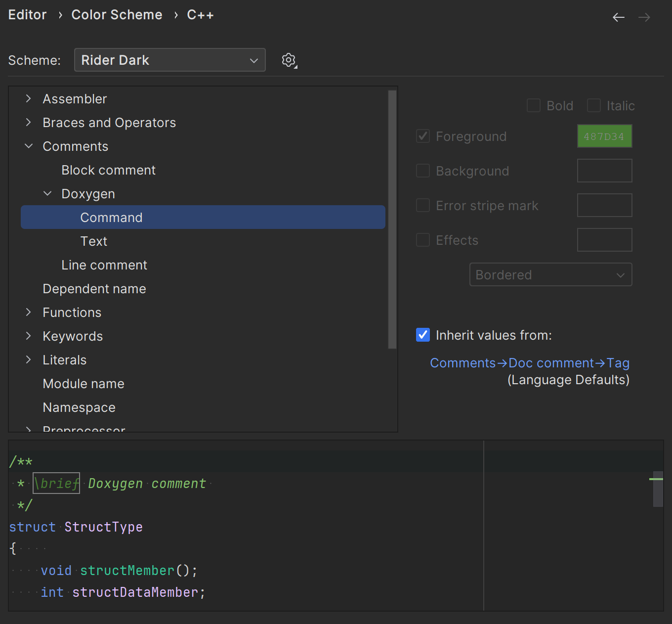Expand the Keywords tree node

click(x=28, y=336)
